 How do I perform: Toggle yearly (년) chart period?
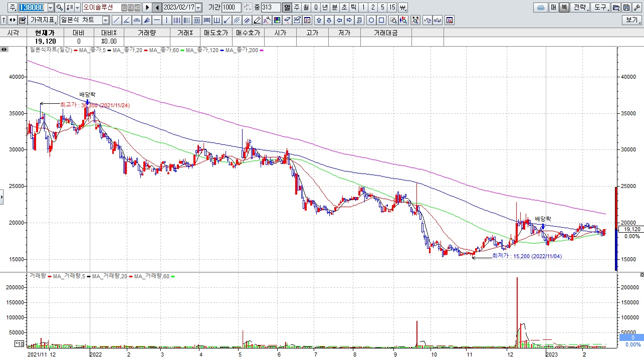click(x=325, y=8)
